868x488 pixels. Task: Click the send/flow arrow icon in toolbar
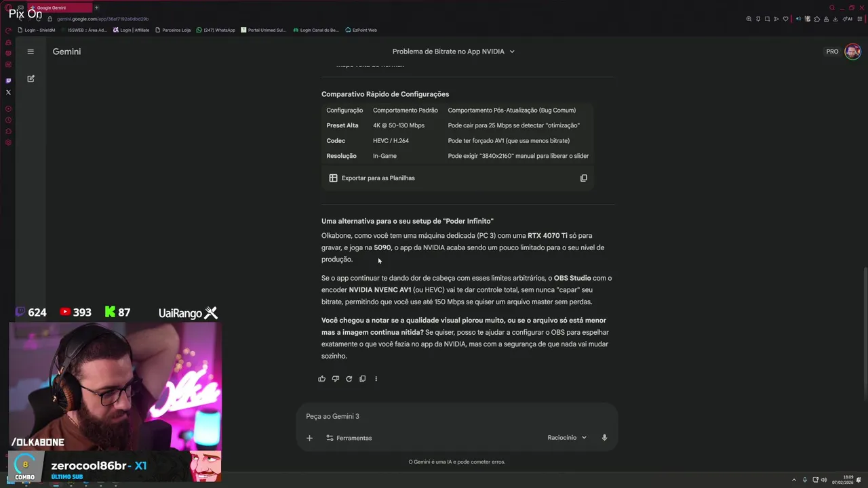point(776,19)
